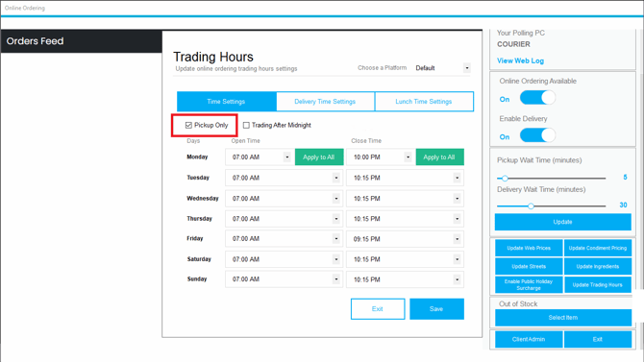Image resolution: width=644 pixels, height=362 pixels.
Task: Switch to Delivery Time Settings tab
Action: click(325, 102)
